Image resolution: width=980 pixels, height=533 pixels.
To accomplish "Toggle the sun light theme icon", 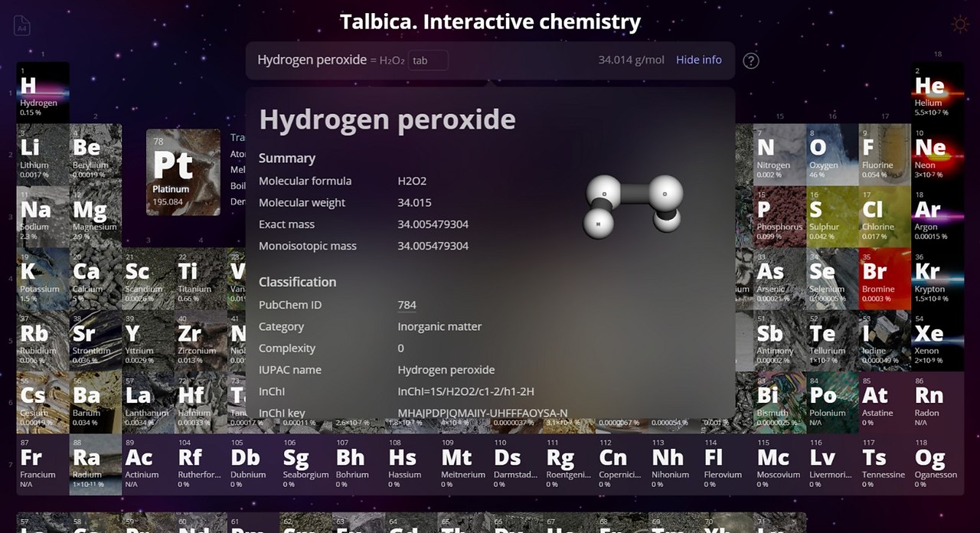I will 959,25.
